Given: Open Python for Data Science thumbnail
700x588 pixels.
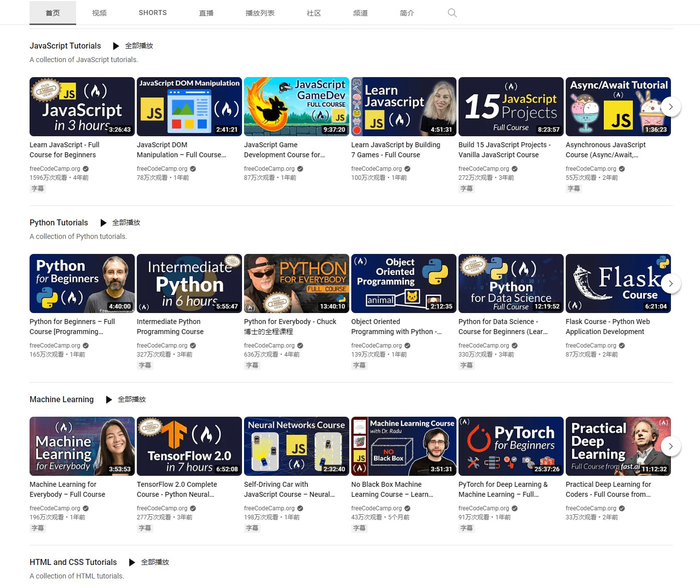Looking at the screenshot, I should 511,283.
